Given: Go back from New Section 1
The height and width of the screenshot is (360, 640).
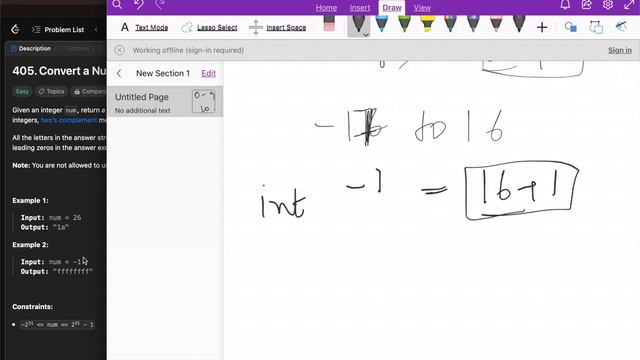Looking at the screenshot, I should point(119,73).
